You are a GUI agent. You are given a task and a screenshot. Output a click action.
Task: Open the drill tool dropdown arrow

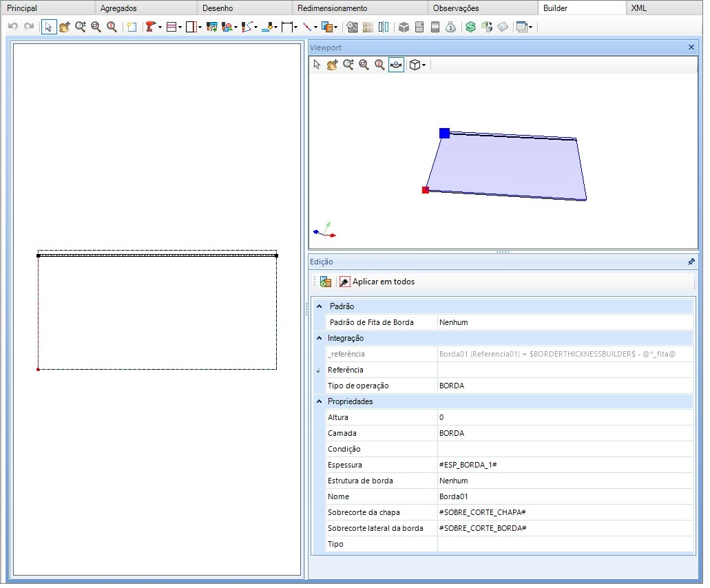pos(160,28)
